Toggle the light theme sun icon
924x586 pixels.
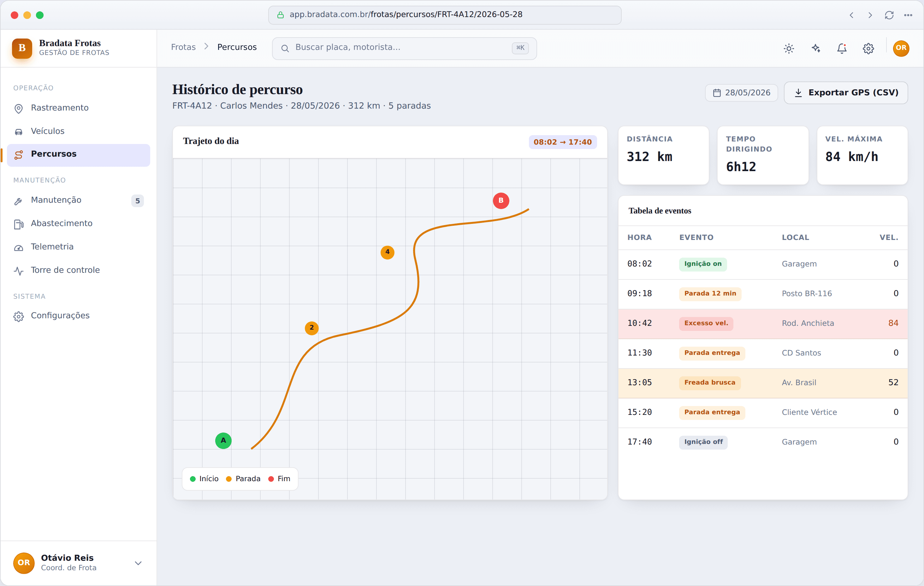(x=789, y=48)
